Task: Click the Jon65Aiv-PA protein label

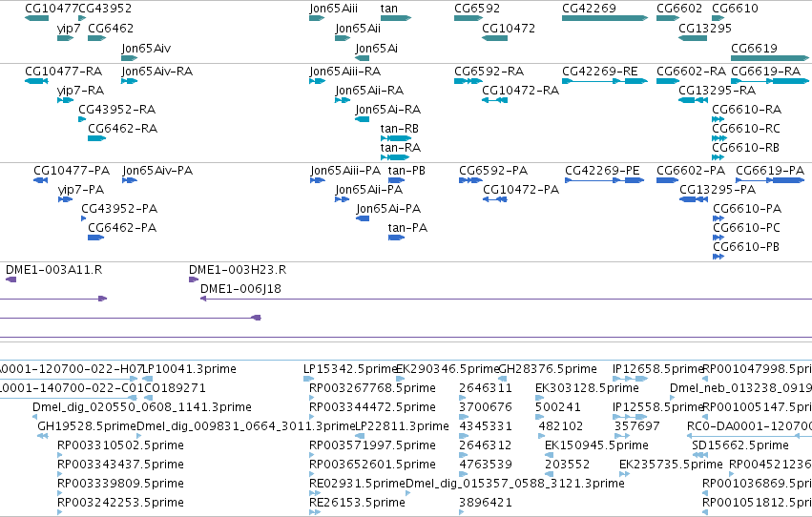Action: (x=158, y=170)
